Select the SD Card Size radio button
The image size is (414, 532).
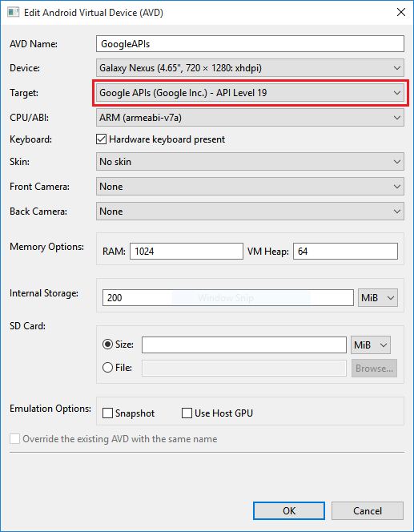(x=107, y=345)
